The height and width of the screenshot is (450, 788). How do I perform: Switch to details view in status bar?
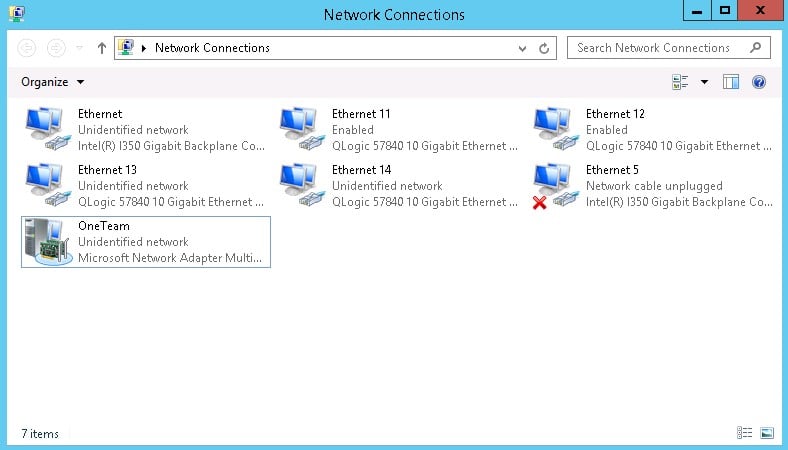pos(744,432)
